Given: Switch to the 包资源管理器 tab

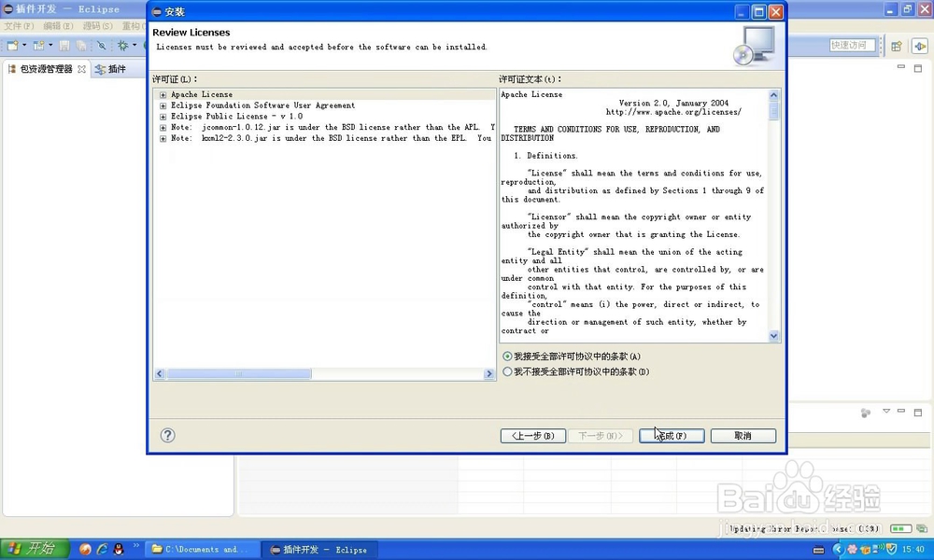Looking at the screenshot, I should coord(46,69).
